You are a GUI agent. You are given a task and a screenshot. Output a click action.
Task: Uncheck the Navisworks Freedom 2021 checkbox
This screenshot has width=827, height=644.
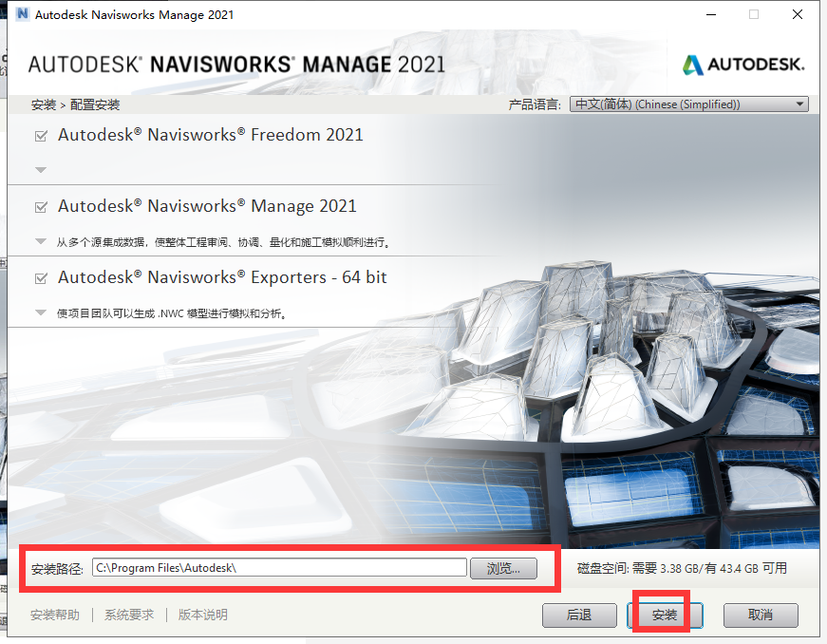[41, 136]
